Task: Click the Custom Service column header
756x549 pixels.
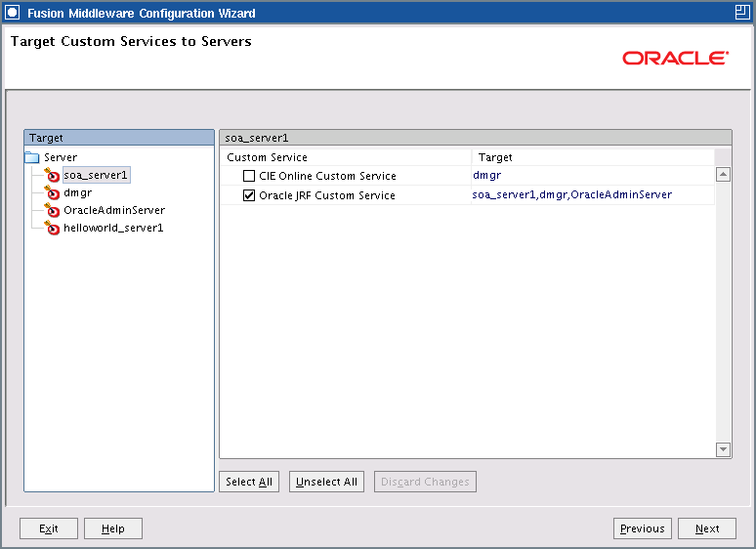Action: coord(346,157)
